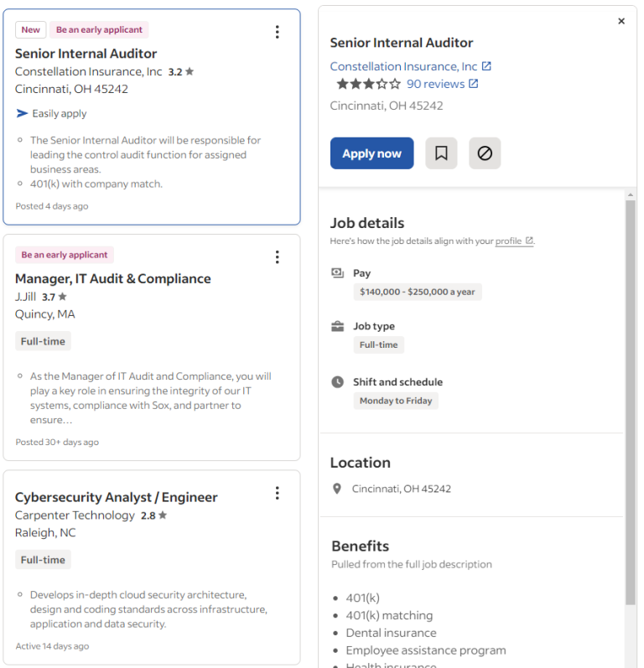Open the 90 reviews link
Image resolution: width=644 pixels, height=668 pixels.
(x=435, y=84)
